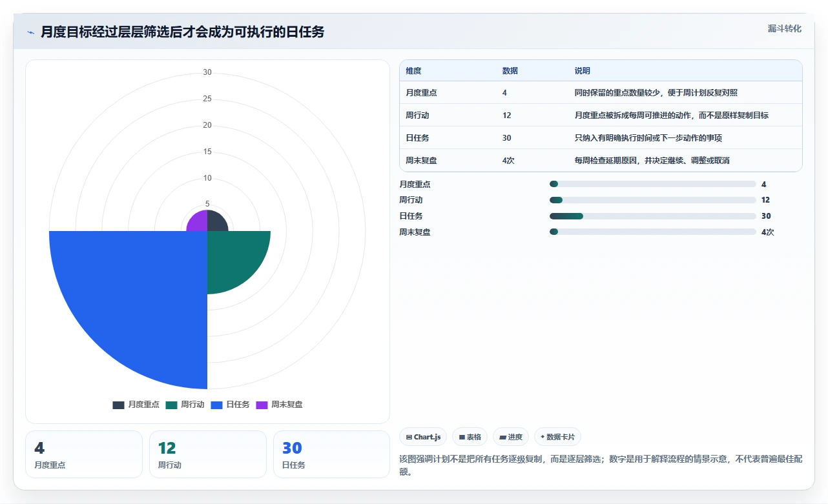Click the 日任务 data card showing 30

click(331, 454)
